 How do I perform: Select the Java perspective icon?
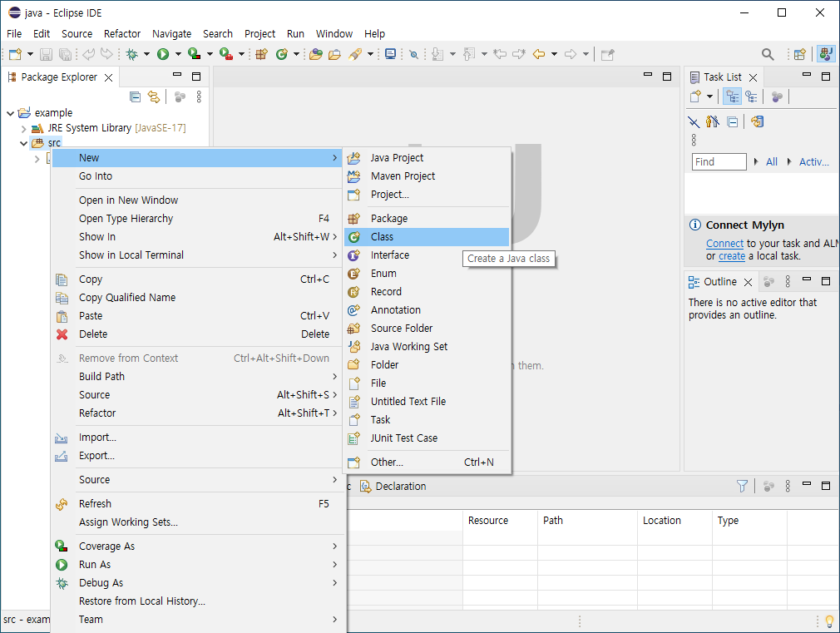[x=826, y=54]
